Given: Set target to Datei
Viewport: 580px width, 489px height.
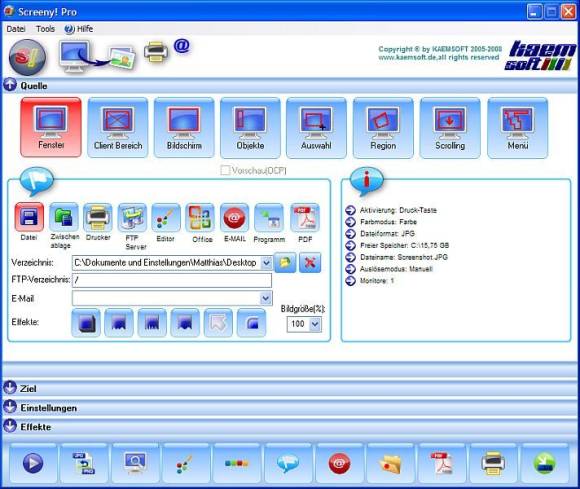Looking at the screenshot, I should [x=29, y=217].
